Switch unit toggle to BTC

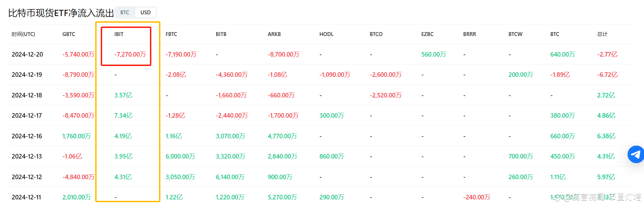click(125, 13)
